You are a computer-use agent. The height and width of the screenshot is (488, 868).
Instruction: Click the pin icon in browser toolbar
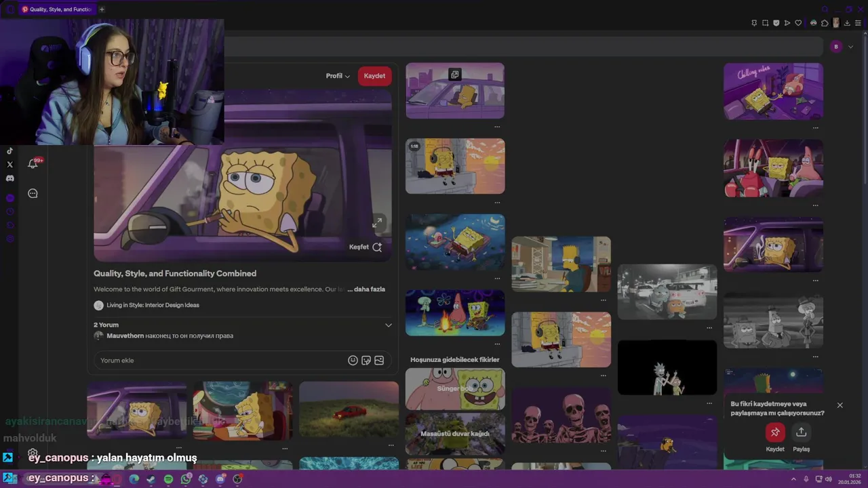point(754,23)
